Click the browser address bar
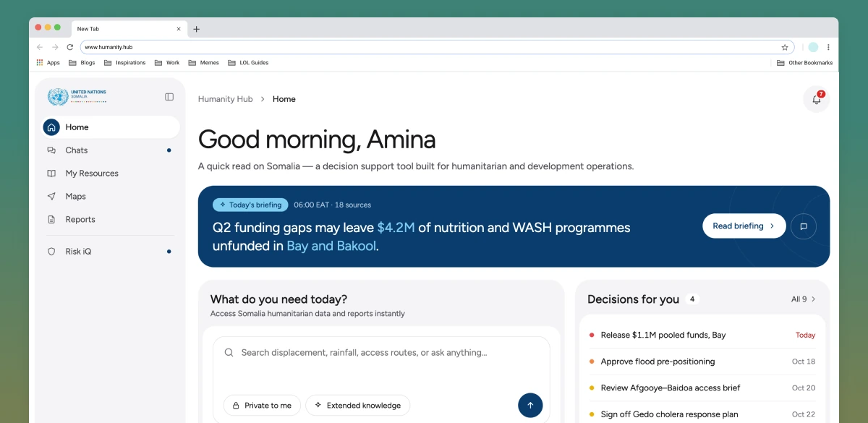868x423 pixels. coord(437,47)
